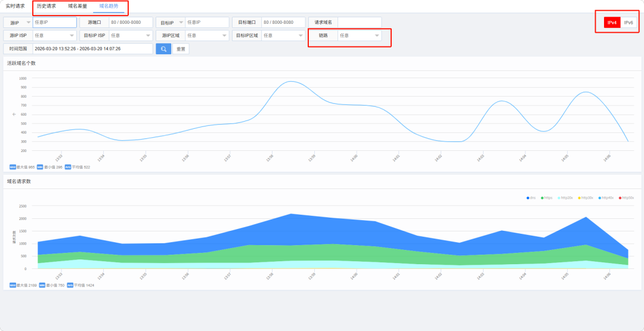The image size is (644, 331).
Task: Click the 重置 reset button
Action: [181, 49]
